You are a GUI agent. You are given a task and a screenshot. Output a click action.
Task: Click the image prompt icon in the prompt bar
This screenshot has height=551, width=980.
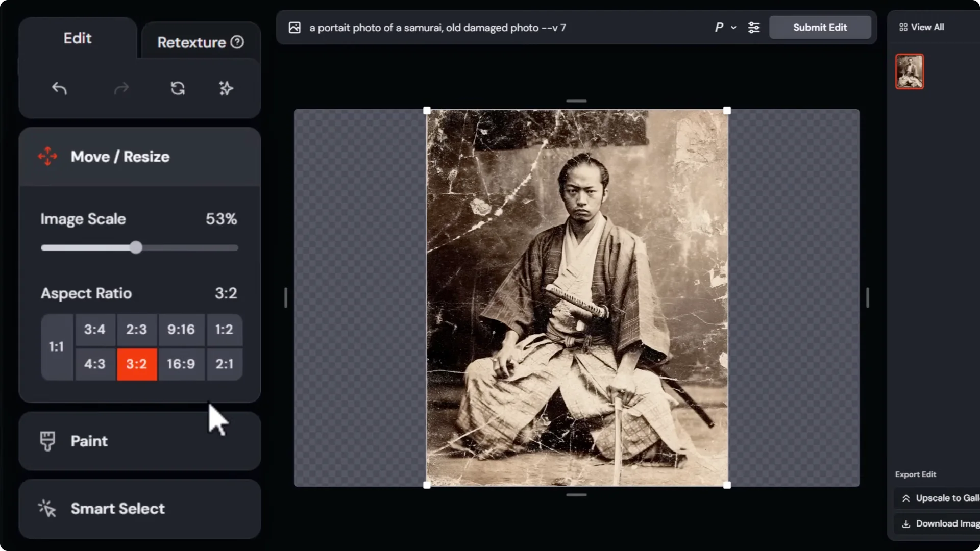pyautogui.click(x=295, y=28)
